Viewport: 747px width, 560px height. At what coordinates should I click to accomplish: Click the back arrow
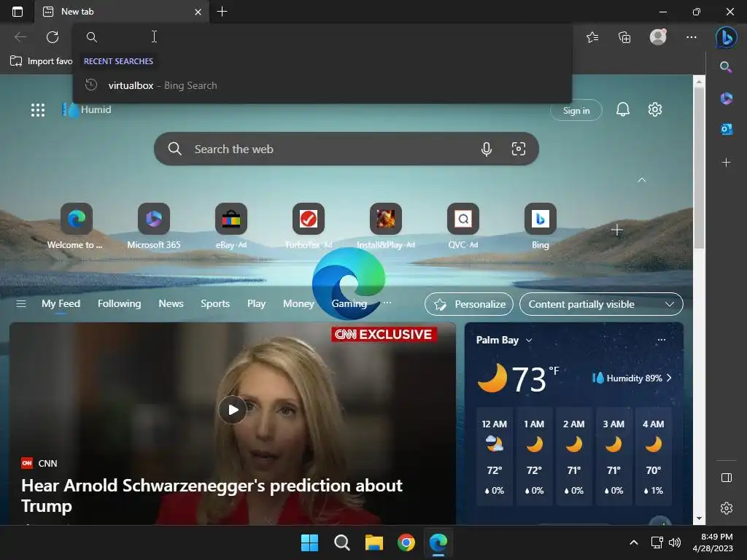pos(20,36)
